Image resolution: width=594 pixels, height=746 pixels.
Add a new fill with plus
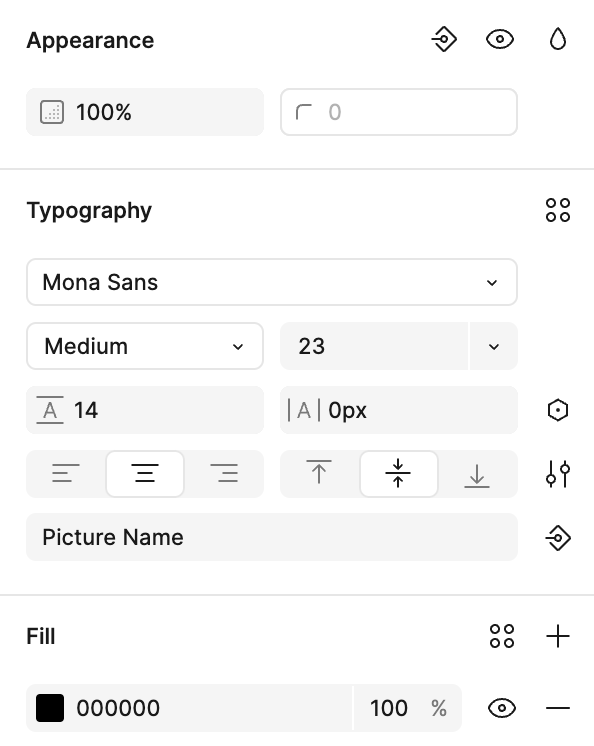coord(558,636)
